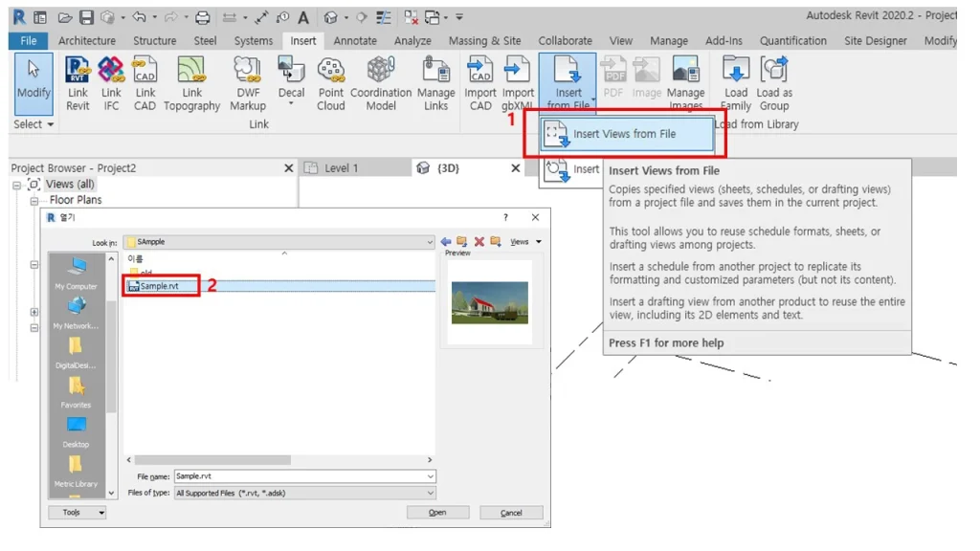Image resolution: width=980 pixels, height=551 pixels.
Task: Click the Load Family tool
Action: (736, 84)
